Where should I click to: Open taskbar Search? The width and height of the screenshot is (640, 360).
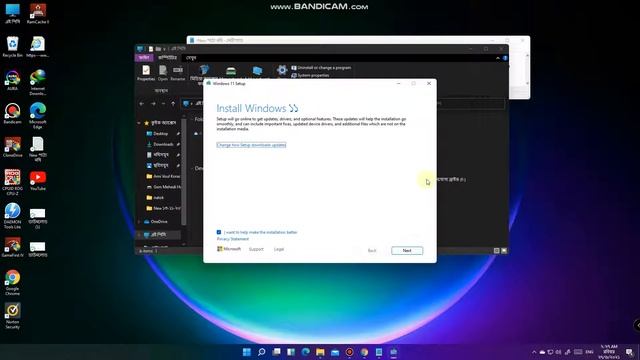point(262,352)
